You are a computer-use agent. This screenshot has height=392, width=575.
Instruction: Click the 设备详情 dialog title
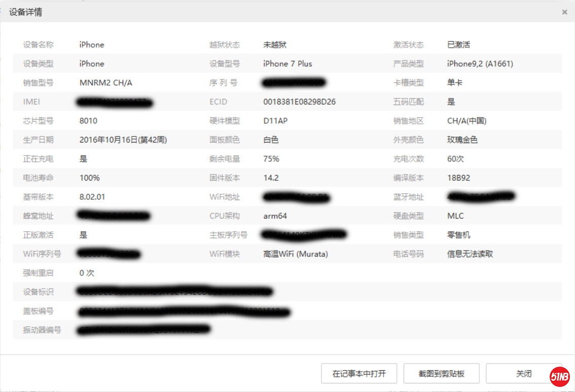pos(25,12)
